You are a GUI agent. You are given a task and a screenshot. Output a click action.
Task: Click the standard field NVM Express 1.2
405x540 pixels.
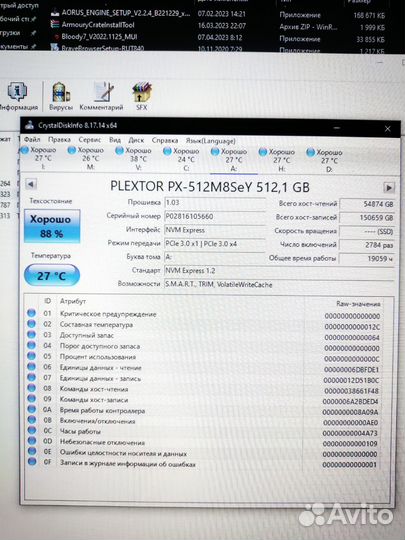coord(279,271)
